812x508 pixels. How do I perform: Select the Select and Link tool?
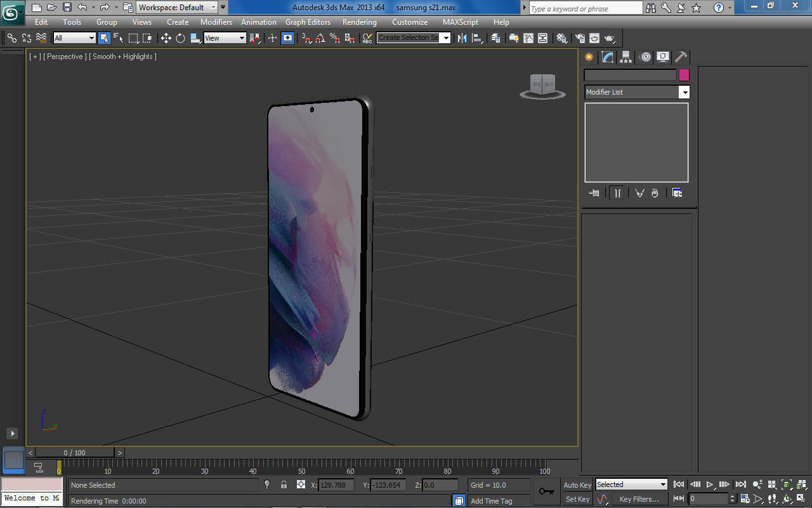[11, 38]
